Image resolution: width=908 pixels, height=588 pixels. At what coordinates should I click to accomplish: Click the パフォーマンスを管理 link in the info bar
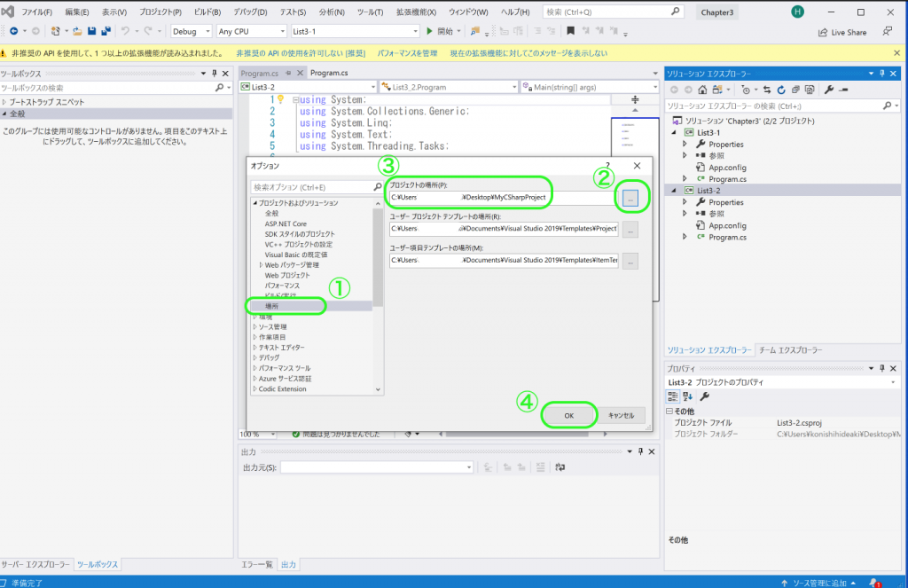[407, 53]
